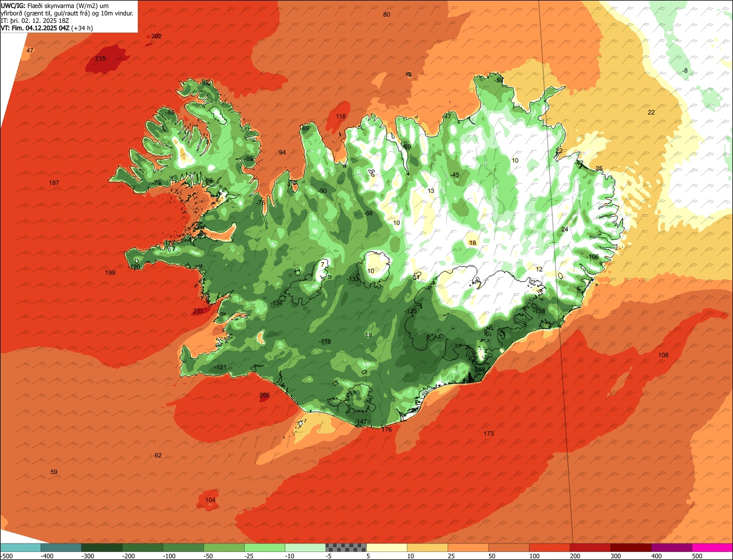The width and height of the screenshot is (733, 560).
Task: Select the palest green -10 to -5 legend swatch
Action: click(x=305, y=547)
